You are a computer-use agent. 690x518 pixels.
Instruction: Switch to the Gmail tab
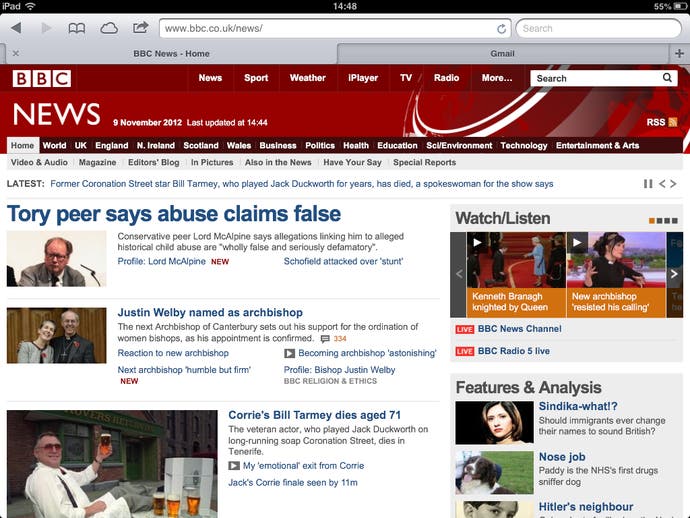[x=502, y=53]
